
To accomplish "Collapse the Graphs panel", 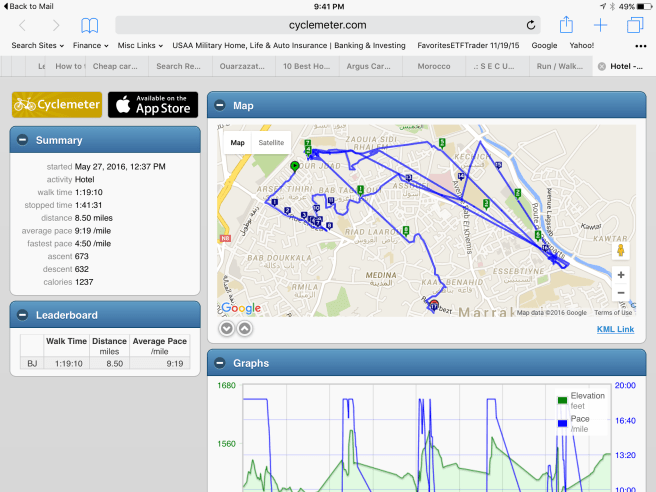I will pyautogui.click(x=219, y=364).
